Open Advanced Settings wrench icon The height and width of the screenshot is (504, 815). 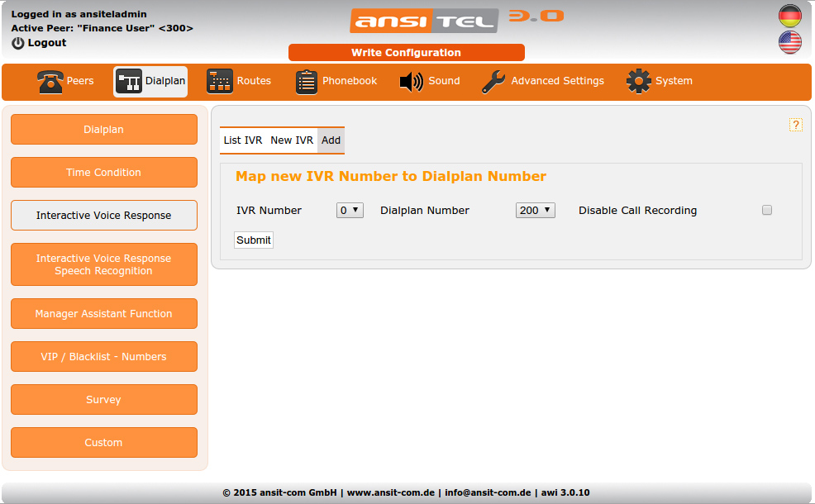tap(493, 82)
